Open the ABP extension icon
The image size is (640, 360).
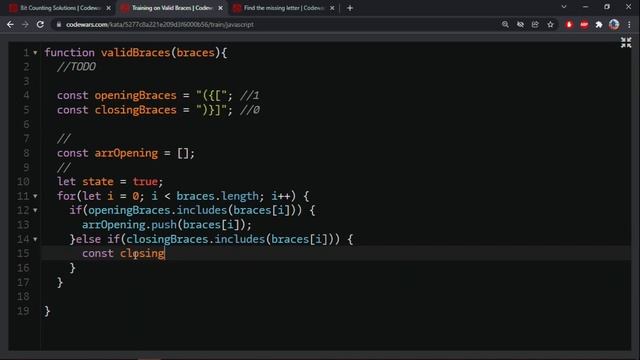pyautogui.click(x=584, y=24)
